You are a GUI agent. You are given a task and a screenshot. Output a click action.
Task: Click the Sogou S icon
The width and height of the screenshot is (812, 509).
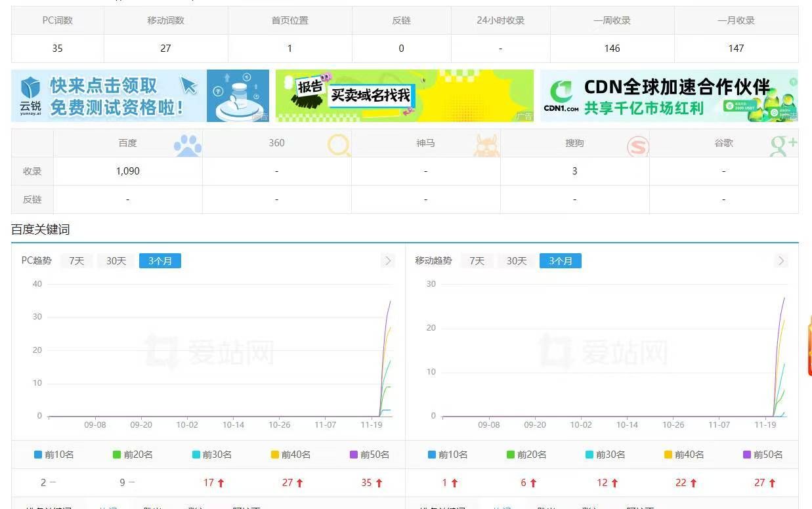[x=636, y=146]
